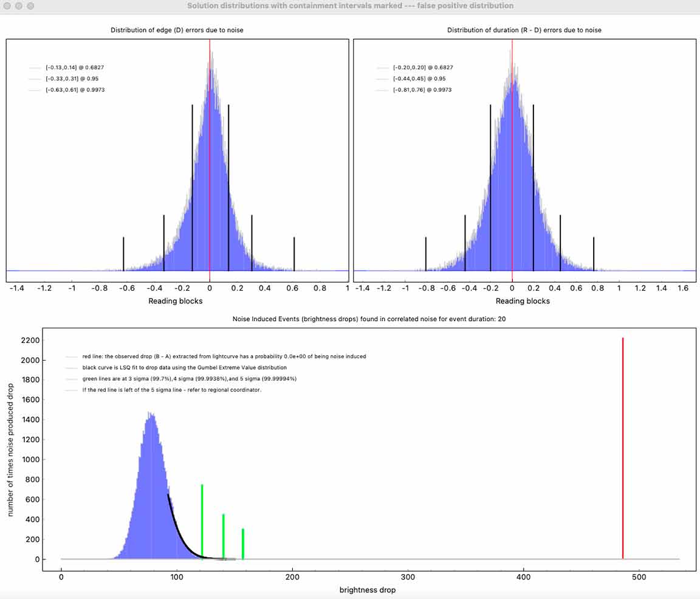The image size is (700, 599).
Task: Click black marker at -0.44 in duration errors plot
Action: pyautogui.click(x=465, y=243)
